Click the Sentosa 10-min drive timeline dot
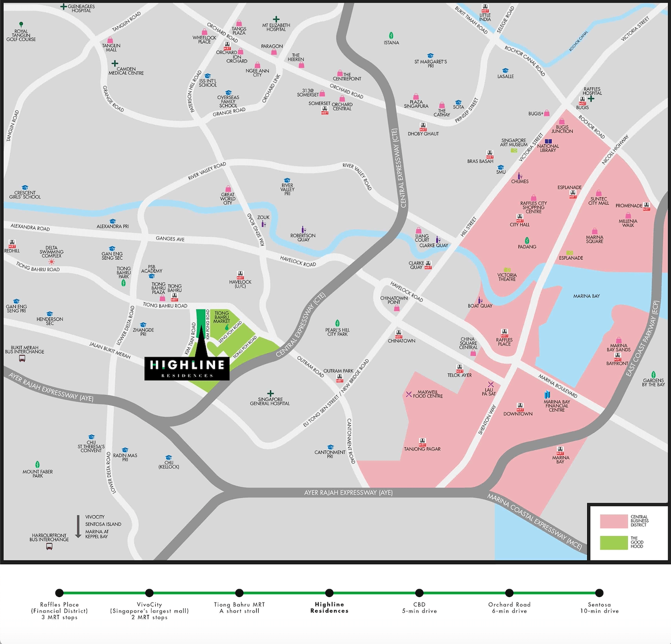671x644 pixels. [x=599, y=593]
